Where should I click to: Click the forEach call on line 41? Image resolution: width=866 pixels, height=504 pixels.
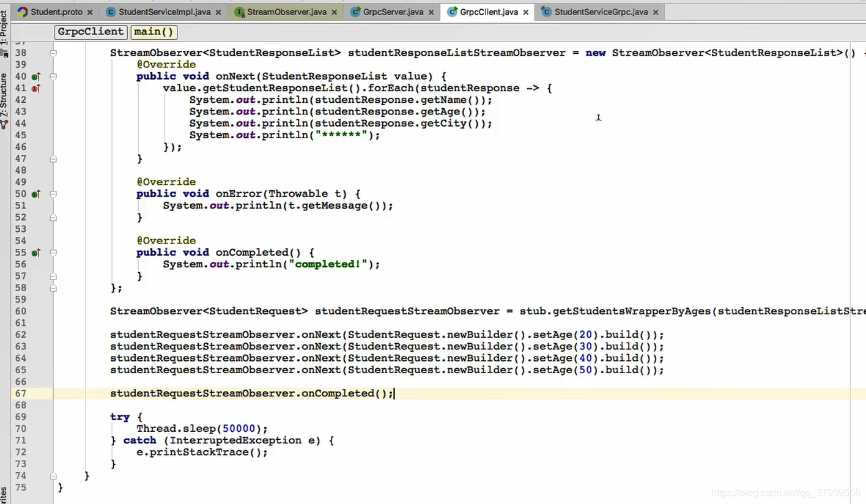(x=391, y=88)
